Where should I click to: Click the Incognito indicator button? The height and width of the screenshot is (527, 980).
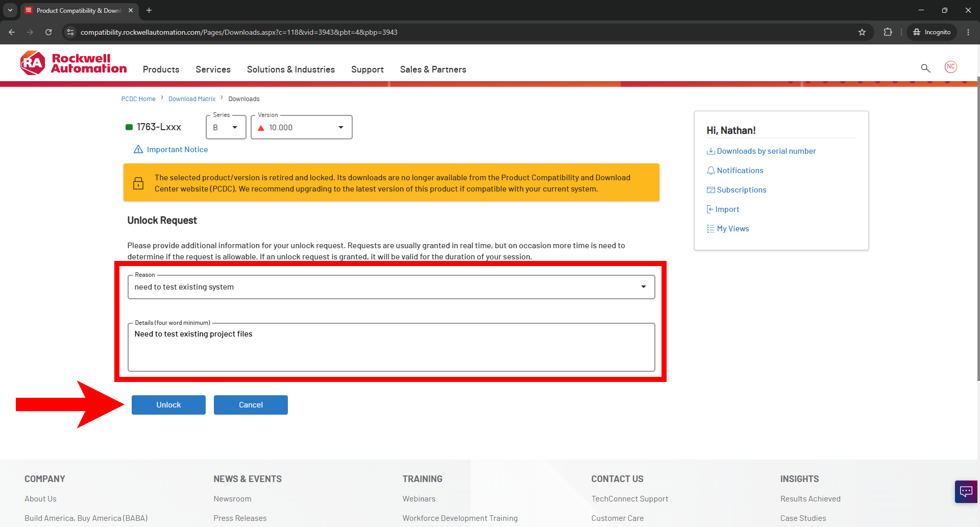pyautogui.click(x=932, y=32)
